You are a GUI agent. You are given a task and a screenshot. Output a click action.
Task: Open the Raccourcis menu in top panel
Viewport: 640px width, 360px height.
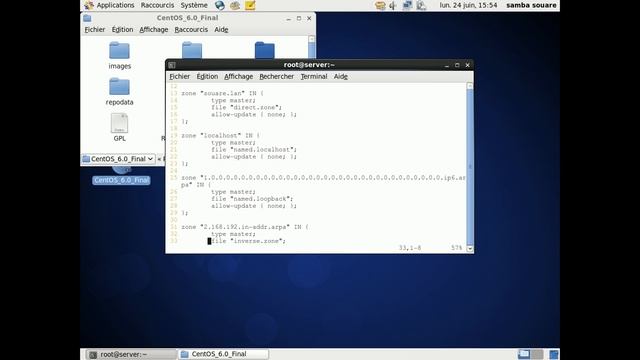click(x=157, y=5)
